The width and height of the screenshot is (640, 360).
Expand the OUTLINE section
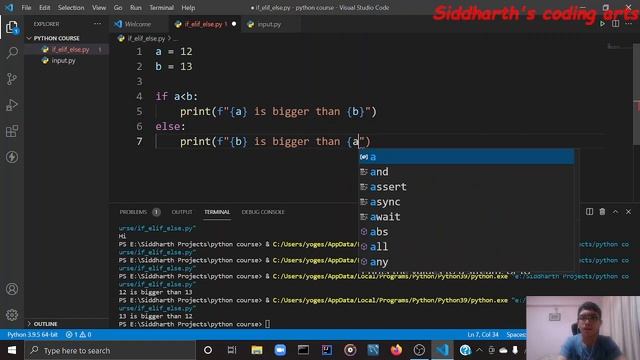point(45,324)
